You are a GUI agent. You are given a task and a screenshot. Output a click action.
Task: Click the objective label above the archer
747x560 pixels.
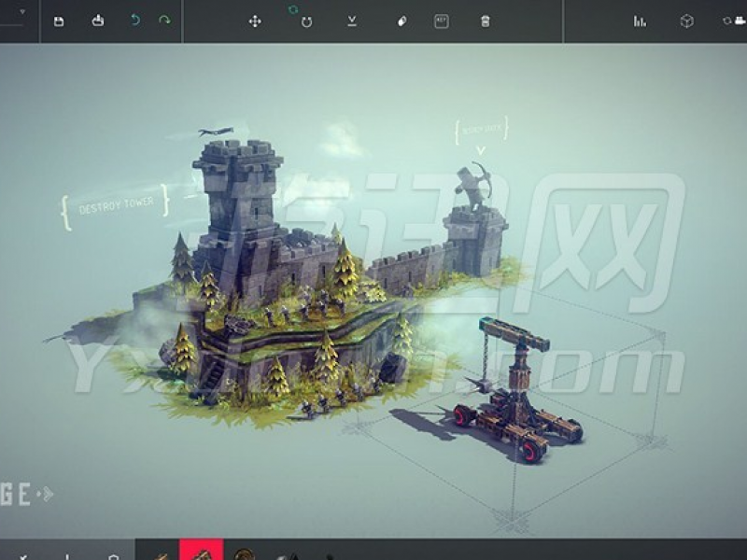click(x=480, y=132)
